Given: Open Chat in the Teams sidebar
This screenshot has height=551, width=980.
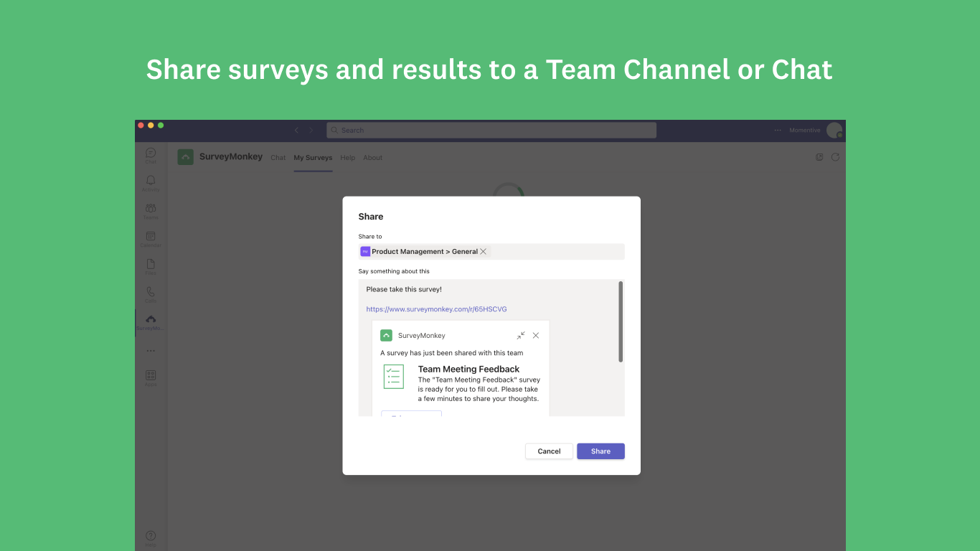Looking at the screenshot, I should tap(151, 155).
